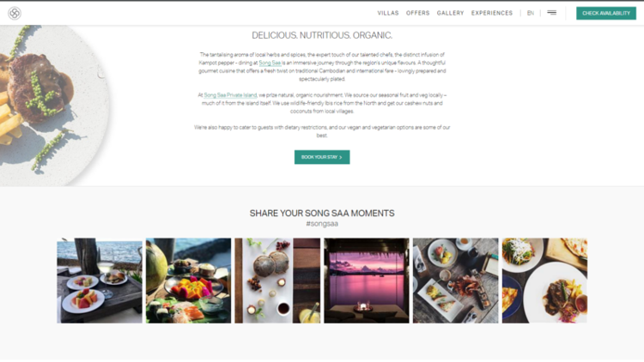Open the fruit plates by sea photo
Screen dimensions: 644x362
click(x=100, y=281)
